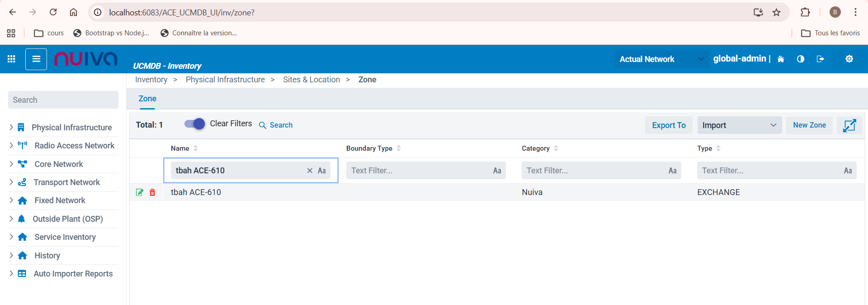Screen dimensions: 868x305
Task: Open the Import dropdown
Action: (739, 125)
